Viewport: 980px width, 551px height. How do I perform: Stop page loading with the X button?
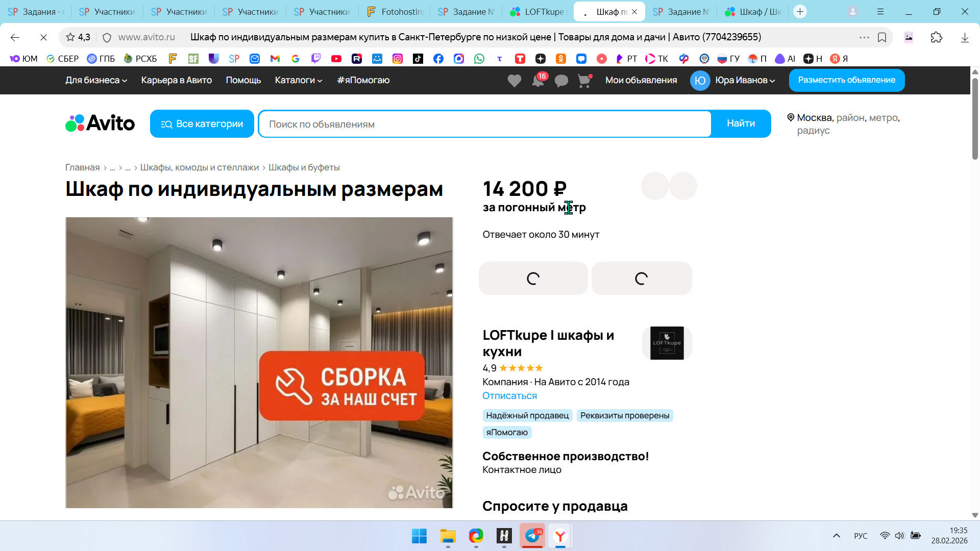click(x=43, y=37)
